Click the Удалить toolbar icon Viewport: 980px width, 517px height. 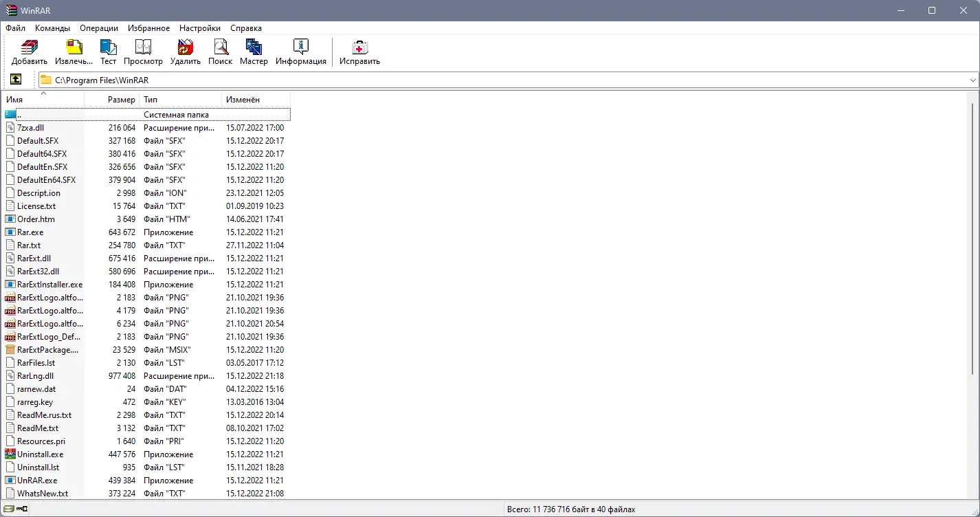186,47
